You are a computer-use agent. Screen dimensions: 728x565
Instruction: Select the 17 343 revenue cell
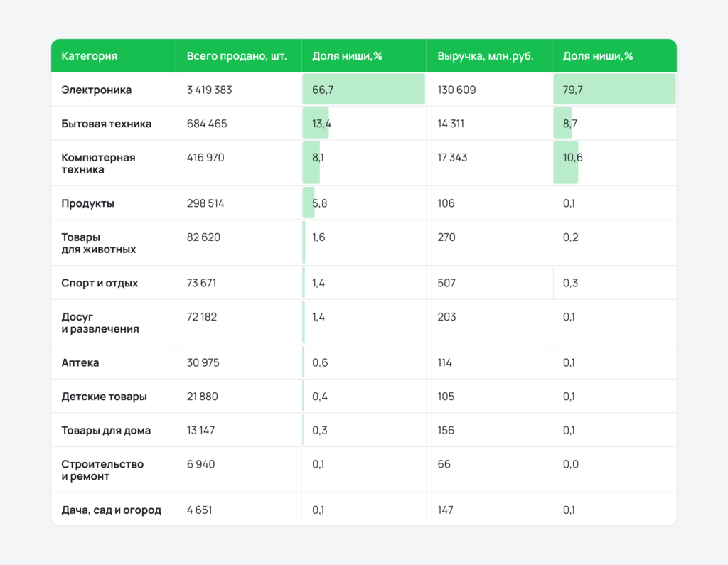click(x=452, y=158)
